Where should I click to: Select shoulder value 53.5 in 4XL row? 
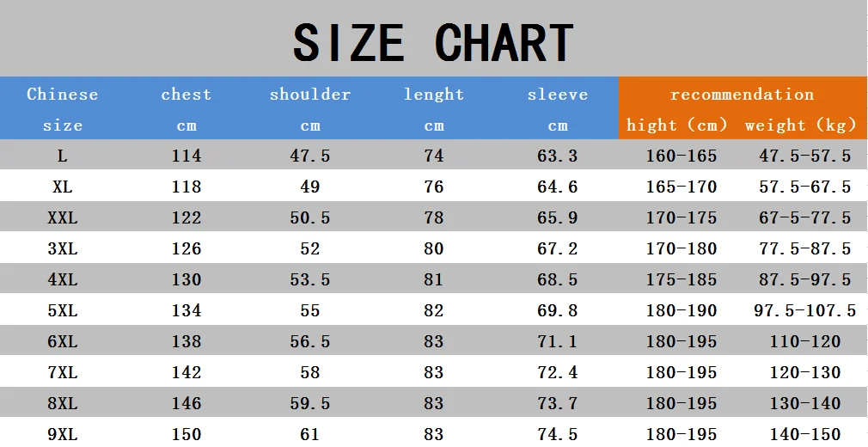click(x=310, y=279)
